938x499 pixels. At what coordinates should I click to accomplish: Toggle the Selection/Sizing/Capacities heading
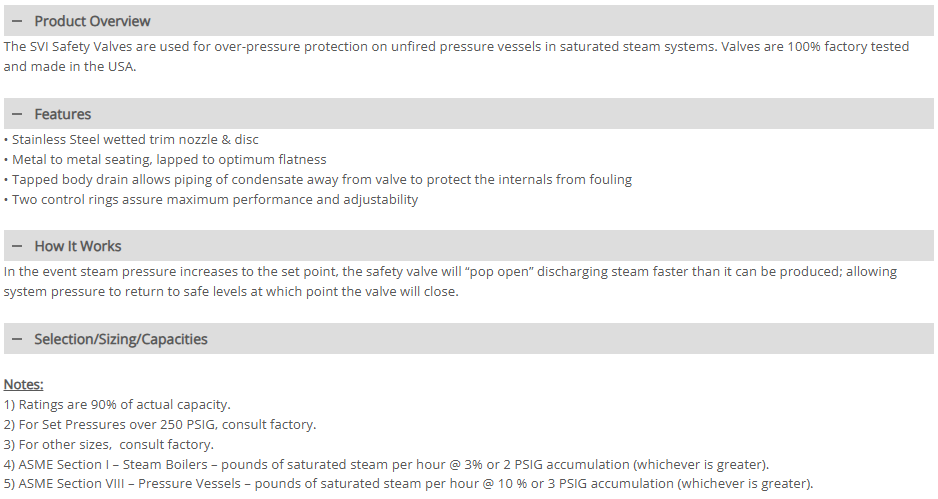(x=121, y=339)
